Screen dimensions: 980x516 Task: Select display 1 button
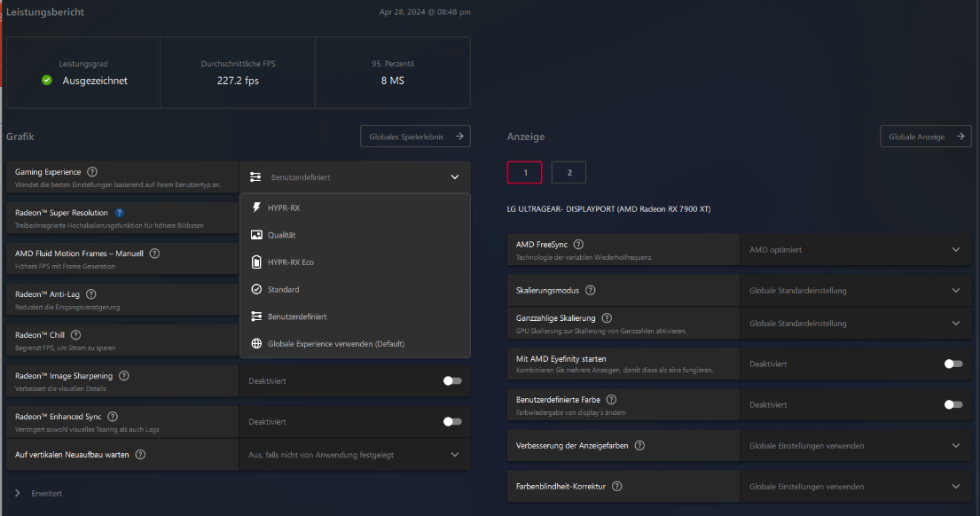point(525,172)
